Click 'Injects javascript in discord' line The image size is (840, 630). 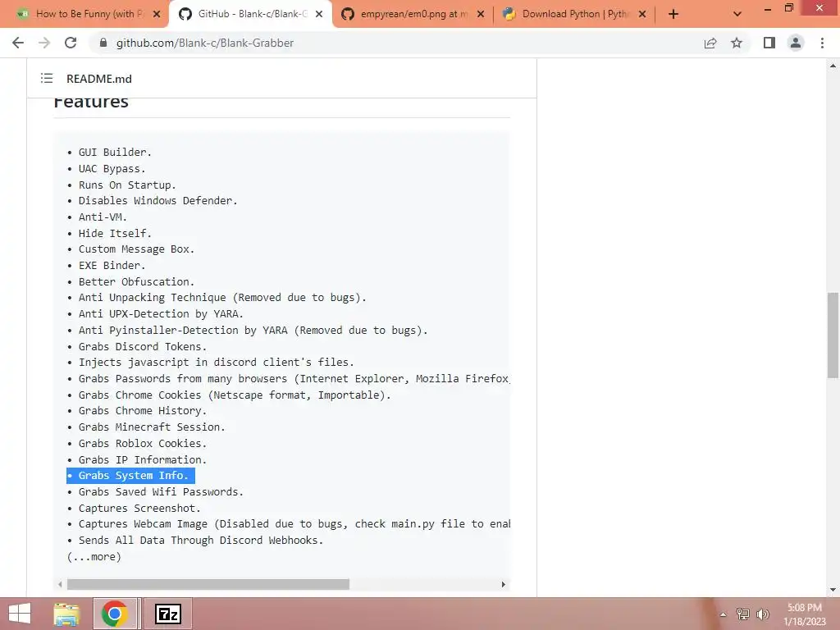[217, 362]
